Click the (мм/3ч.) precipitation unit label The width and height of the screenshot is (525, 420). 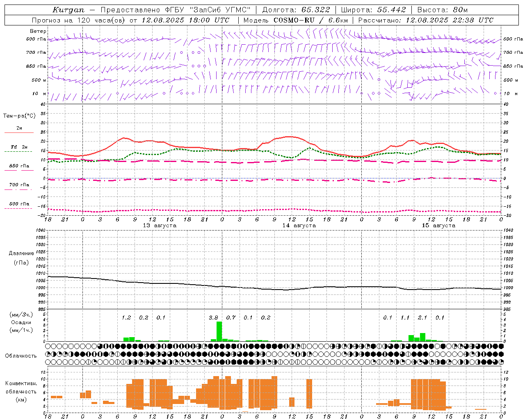[x=21, y=315]
